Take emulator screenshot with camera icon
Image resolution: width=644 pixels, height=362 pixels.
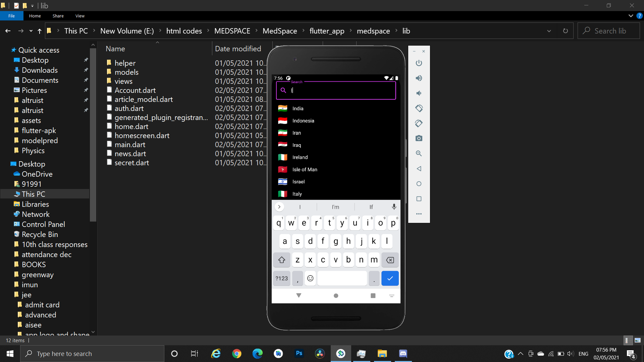(x=419, y=138)
